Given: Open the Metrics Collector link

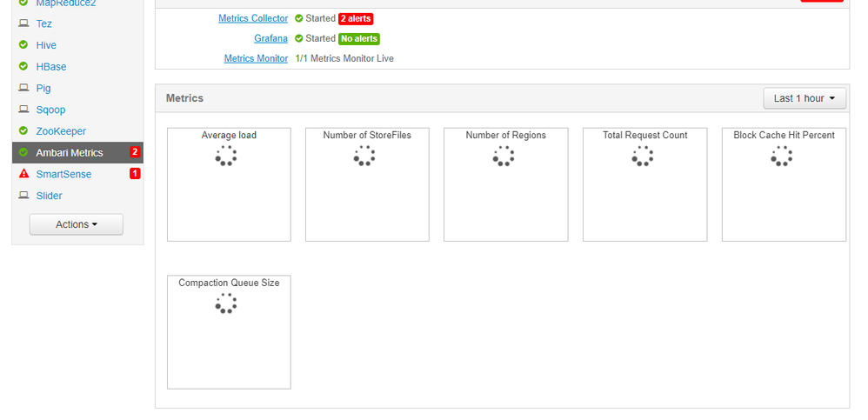Looking at the screenshot, I should coord(253,18).
